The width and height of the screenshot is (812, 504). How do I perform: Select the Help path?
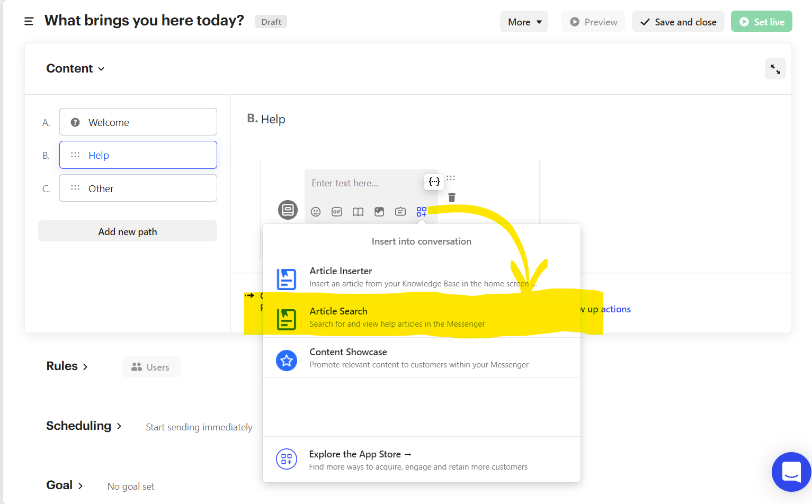[x=138, y=155]
